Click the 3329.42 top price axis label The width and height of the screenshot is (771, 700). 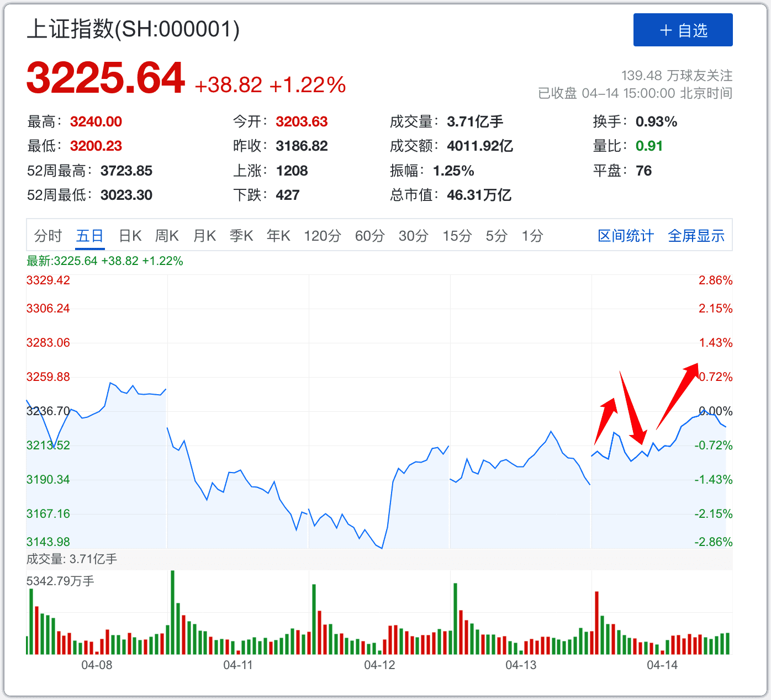tap(49, 280)
